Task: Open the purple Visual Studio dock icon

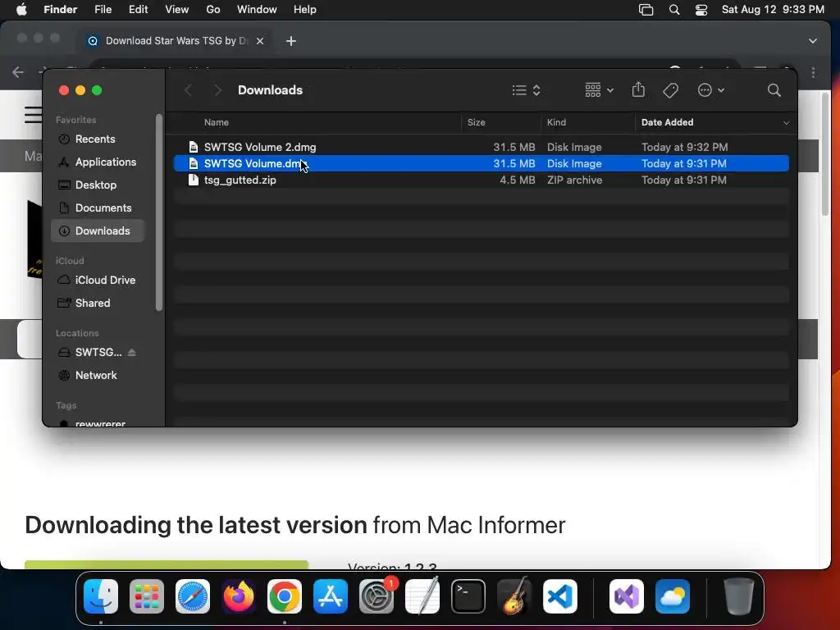Action: pos(627,596)
